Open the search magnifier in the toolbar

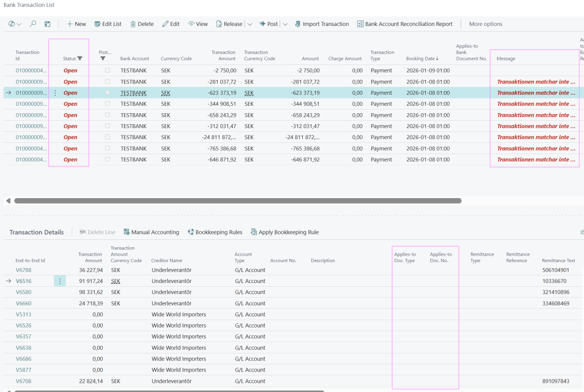[x=33, y=24]
